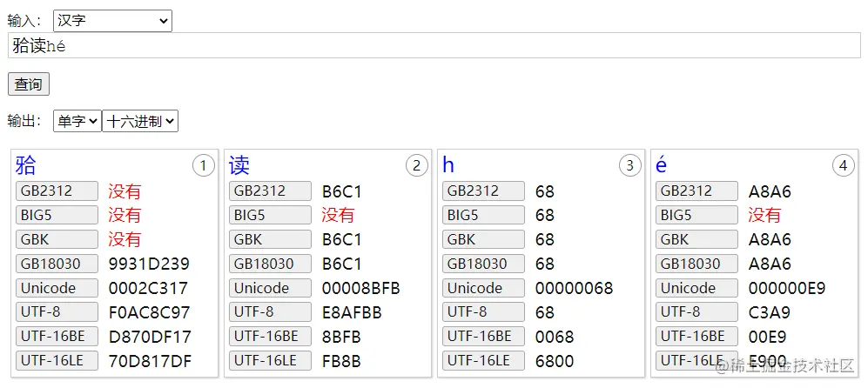Click BIG5 button in the 䶎 card

(x=57, y=215)
